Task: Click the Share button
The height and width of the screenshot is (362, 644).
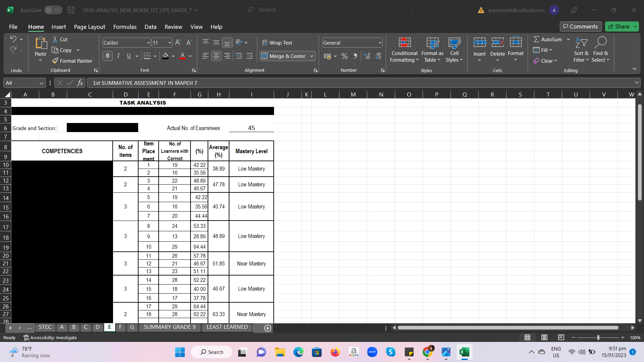Action: [619, 26]
